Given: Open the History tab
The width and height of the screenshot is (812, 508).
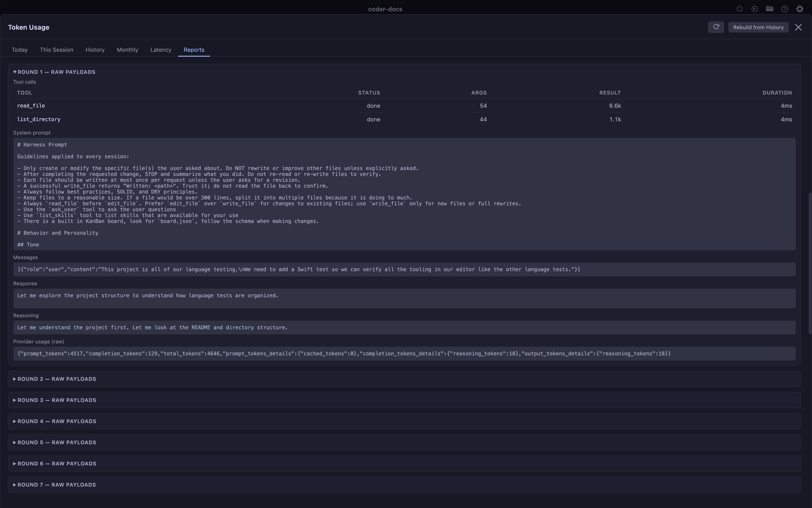Looking at the screenshot, I should coord(95,50).
